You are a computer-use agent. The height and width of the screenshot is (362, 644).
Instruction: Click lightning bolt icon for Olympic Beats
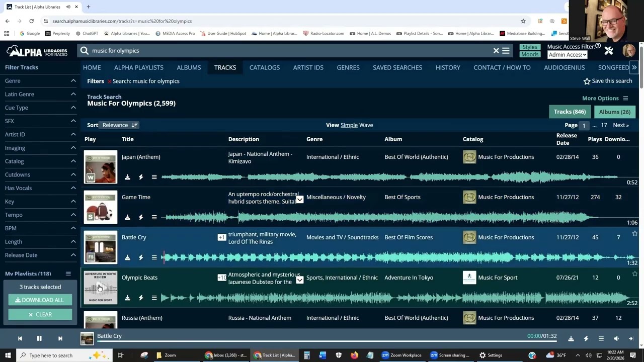141,298
